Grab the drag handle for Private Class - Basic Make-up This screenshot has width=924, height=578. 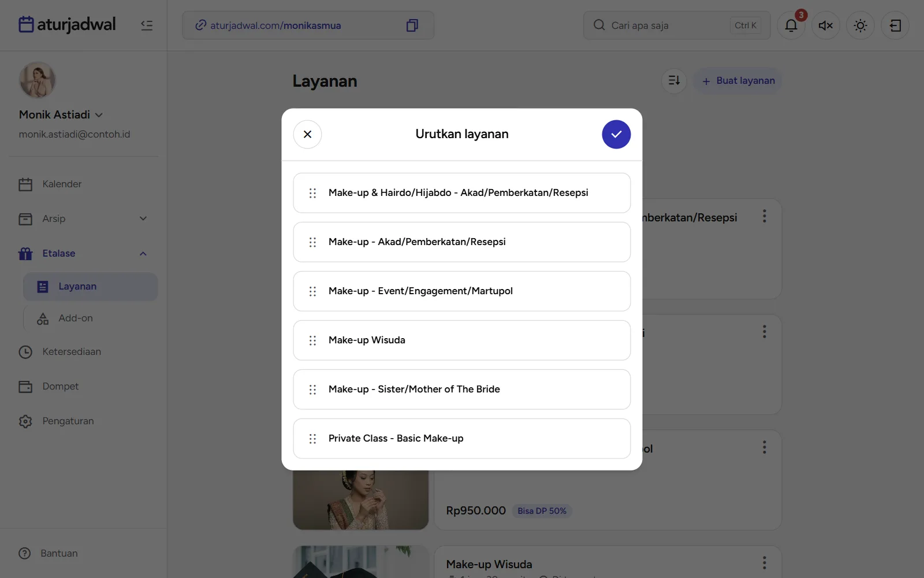click(x=312, y=439)
